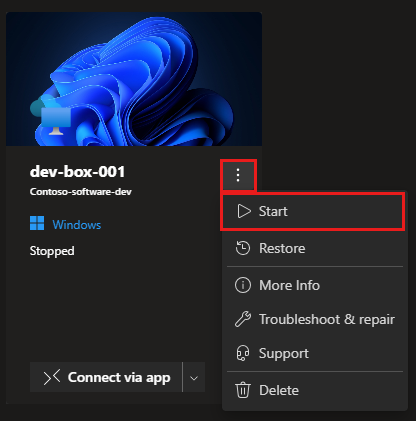Expand the Connect via app dropdown arrow
The width and height of the screenshot is (416, 421).
coord(194,378)
